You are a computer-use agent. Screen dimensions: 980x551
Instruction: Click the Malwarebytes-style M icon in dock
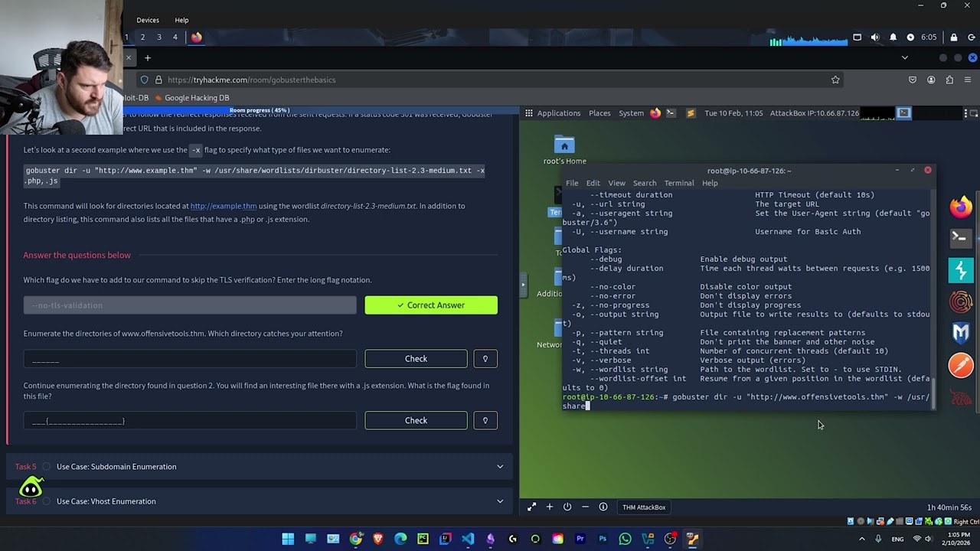[x=961, y=333]
